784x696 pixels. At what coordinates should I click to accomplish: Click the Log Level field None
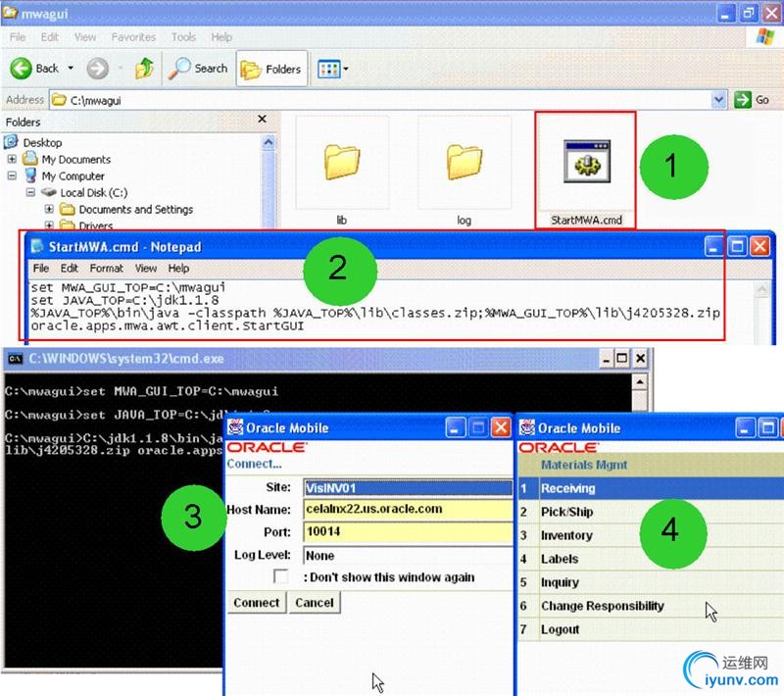click(x=408, y=556)
